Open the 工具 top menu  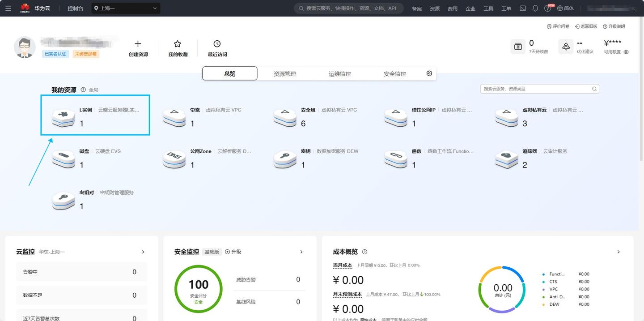[x=488, y=8]
